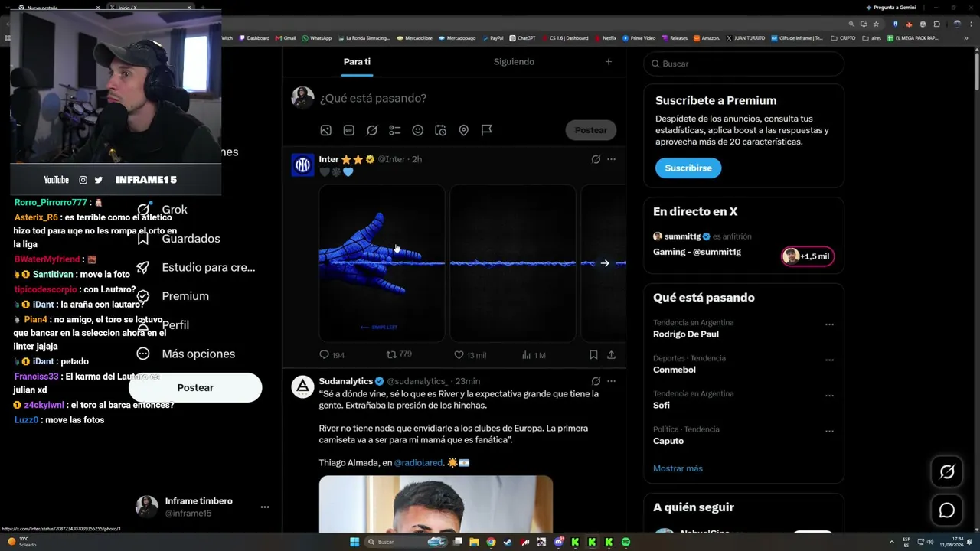The height and width of the screenshot is (551, 980).
Task: Open more options for Inter post
Action: [x=611, y=159]
